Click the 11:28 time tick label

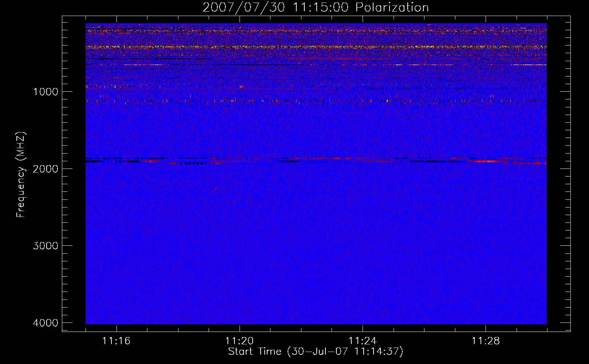click(486, 341)
